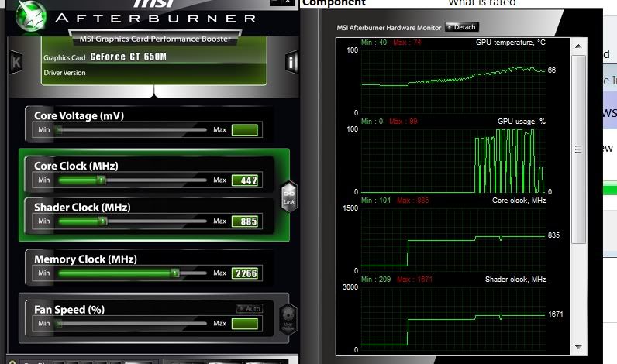Click the MSI Afterburner dragon logo

[31, 16]
